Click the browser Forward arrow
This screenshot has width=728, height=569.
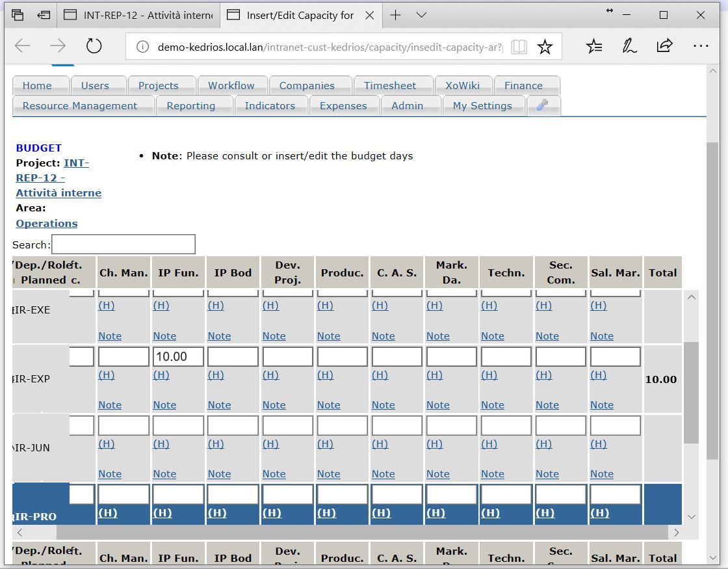tap(58, 46)
